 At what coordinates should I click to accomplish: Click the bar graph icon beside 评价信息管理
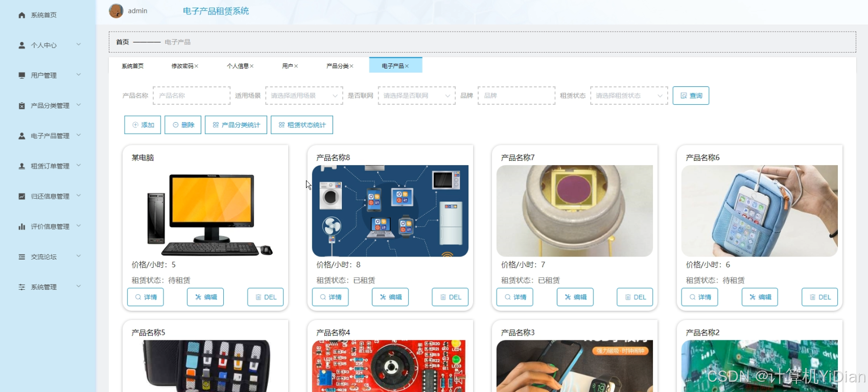(x=21, y=226)
